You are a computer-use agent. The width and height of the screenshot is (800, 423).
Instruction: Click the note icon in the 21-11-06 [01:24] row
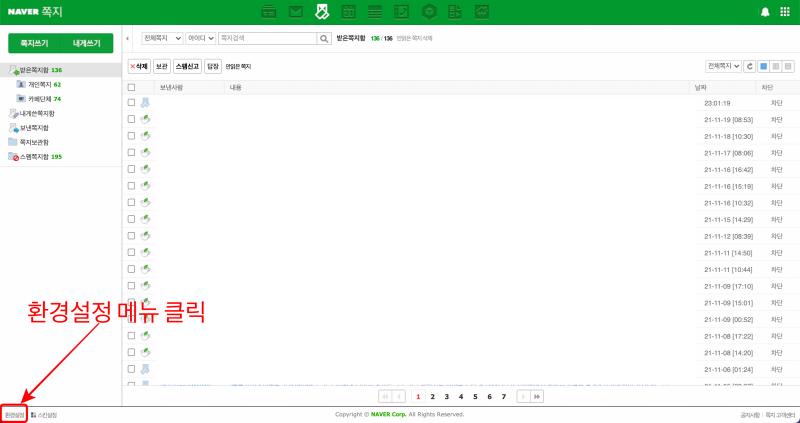click(x=145, y=368)
